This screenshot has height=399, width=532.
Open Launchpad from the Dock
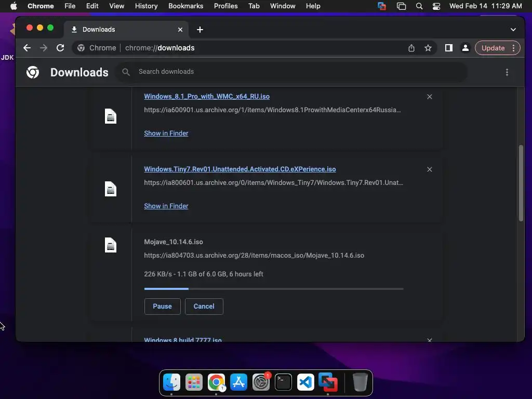[194, 382]
